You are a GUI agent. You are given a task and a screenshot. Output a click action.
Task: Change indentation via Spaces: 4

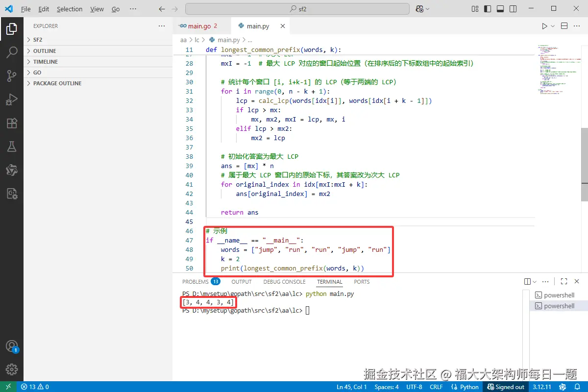pos(387,387)
